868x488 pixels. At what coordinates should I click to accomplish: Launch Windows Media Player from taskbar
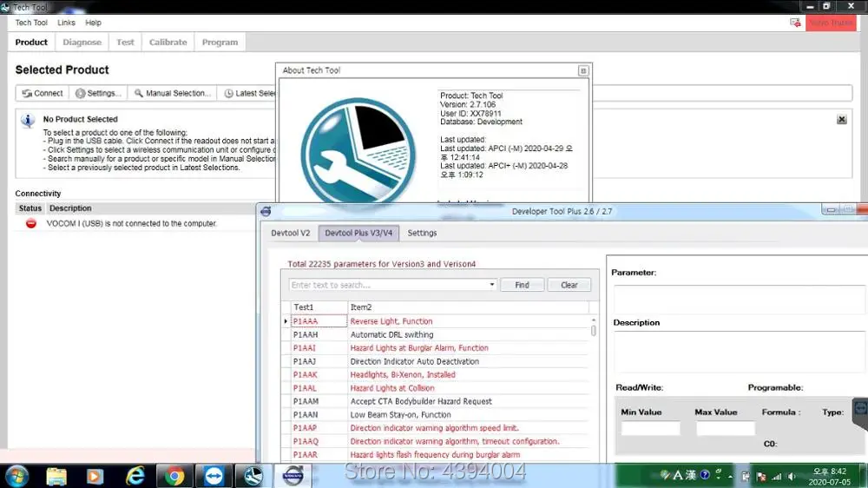click(x=95, y=476)
